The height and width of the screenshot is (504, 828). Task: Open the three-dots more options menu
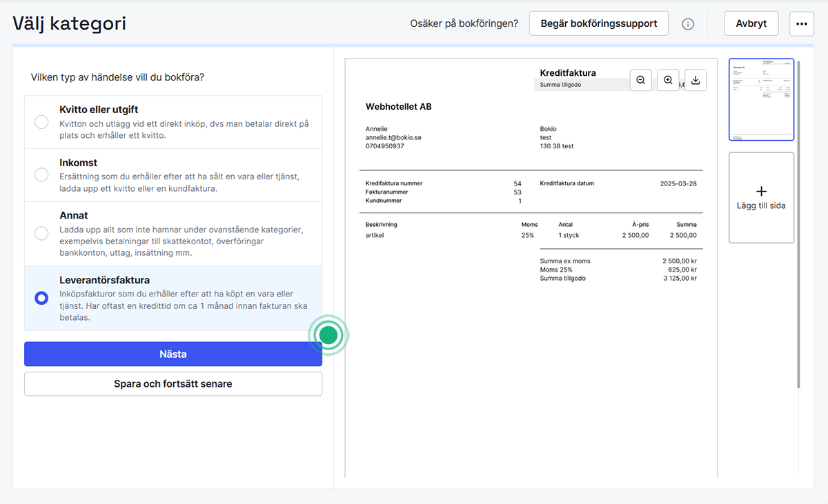801,23
